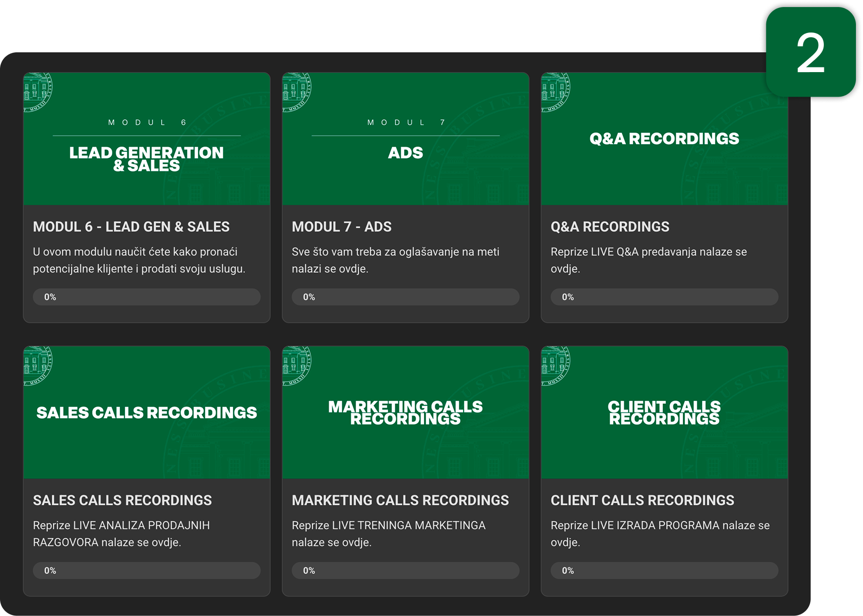This screenshot has height=616, width=863.
Task: Click the seal logo on Sales Calls card
Action: [x=37, y=365]
